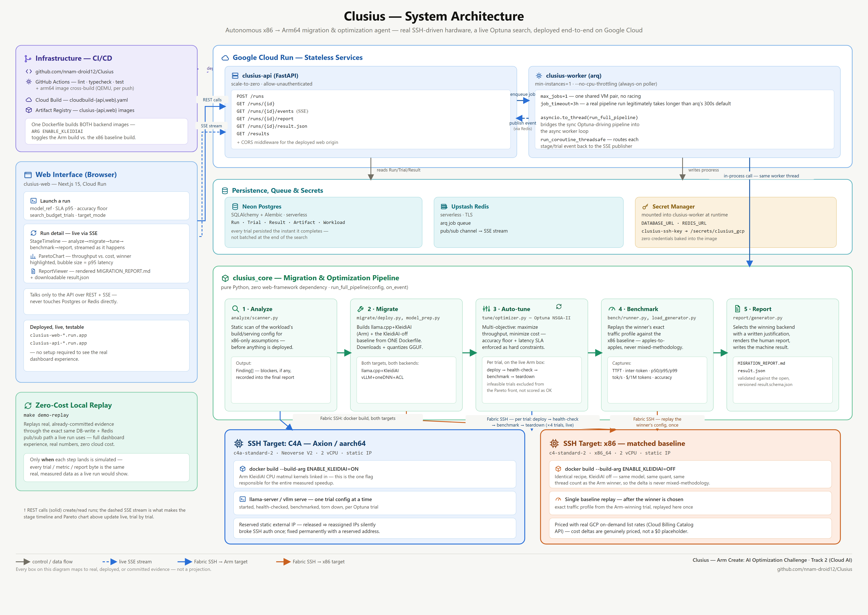Click the server stack icon beside Upstash Redis
Screen dimensions: 868x615
click(x=444, y=206)
